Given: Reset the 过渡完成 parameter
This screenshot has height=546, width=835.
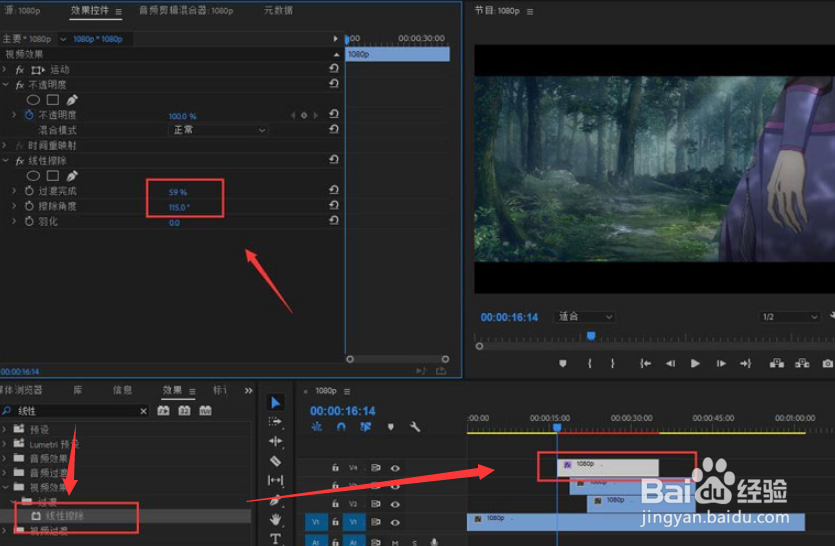Looking at the screenshot, I should pyautogui.click(x=334, y=190).
